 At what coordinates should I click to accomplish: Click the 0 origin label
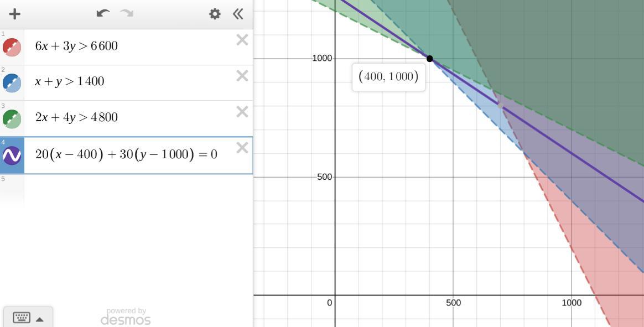(329, 303)
